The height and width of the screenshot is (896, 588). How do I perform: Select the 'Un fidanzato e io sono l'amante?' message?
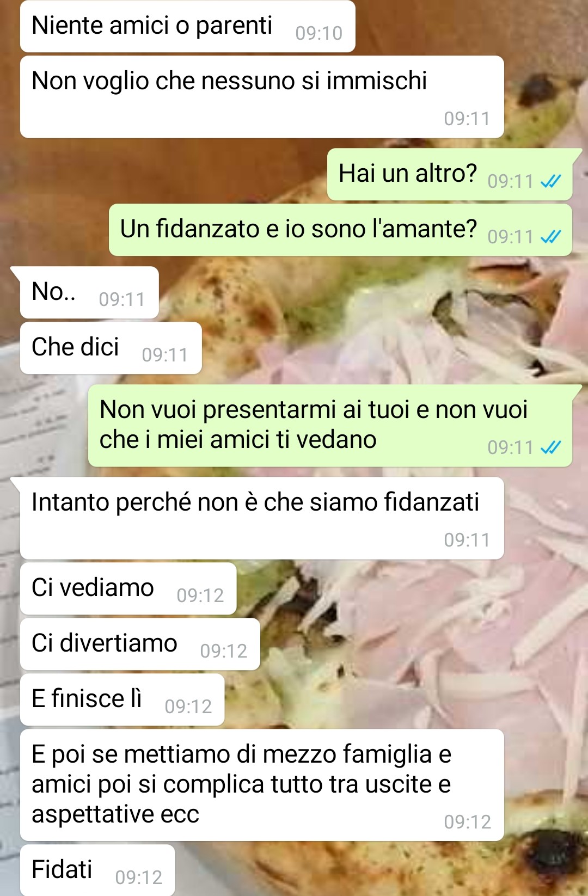(340, 230)
